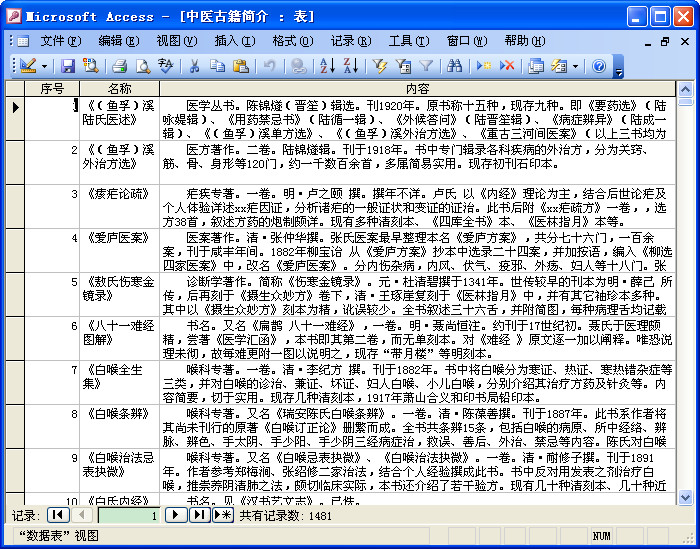Click the cell 《爱庐医案》
The height and width of the screenshot is (549, 700).
(x=119, y=251)
